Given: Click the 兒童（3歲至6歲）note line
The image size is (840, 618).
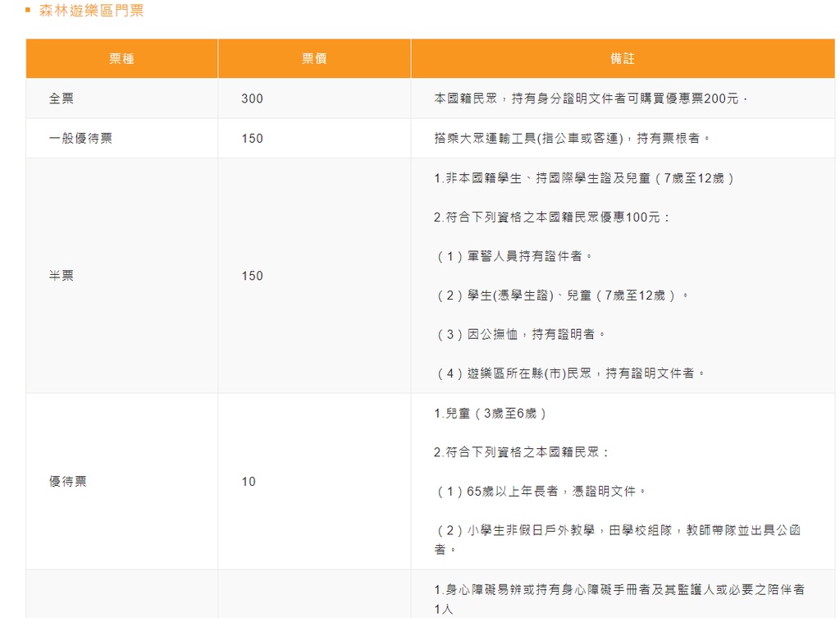Looking at the screenshot, I should pos(491,414).
